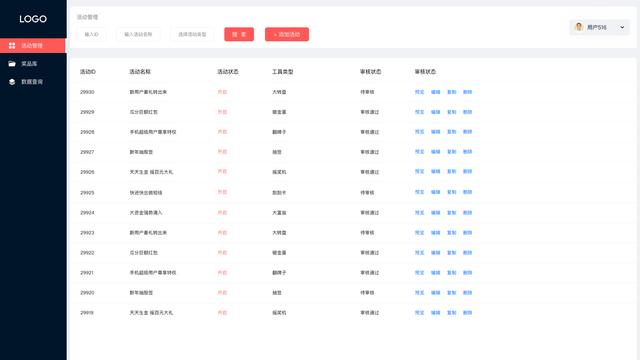Click the red 搜索 button
Image resolution: width=640 pixels, height=360 pixels.
click(x=239, y=34)
